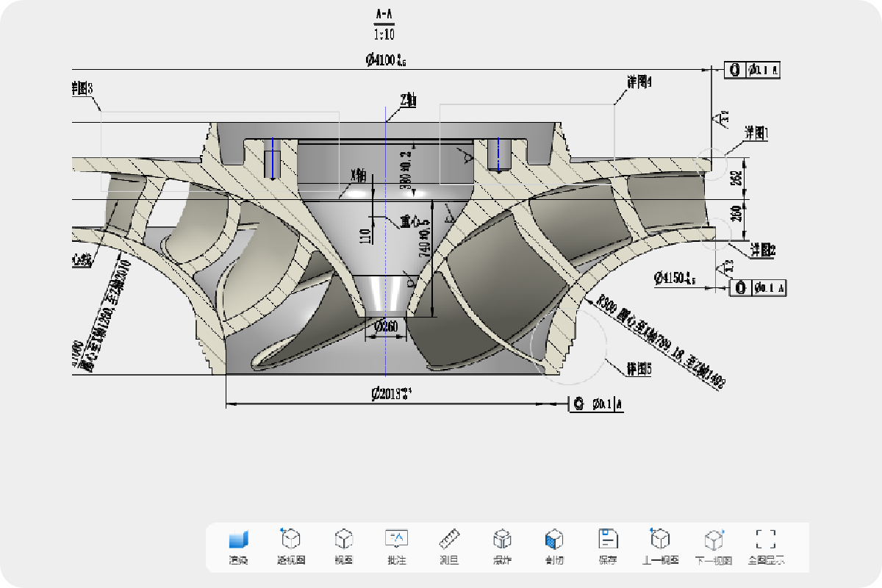Click the Ø260 dimension at hub bottom
The image size is (882, 588).
[x=385, y=326]
